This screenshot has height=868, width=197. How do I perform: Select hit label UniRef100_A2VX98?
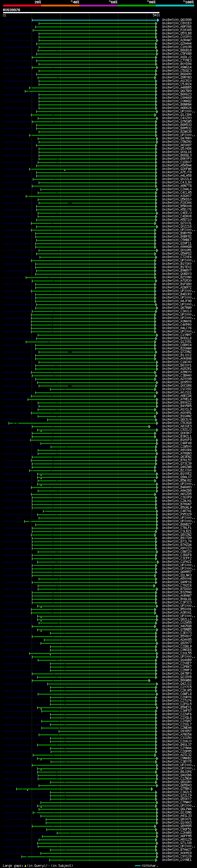[x=177, y=379]
